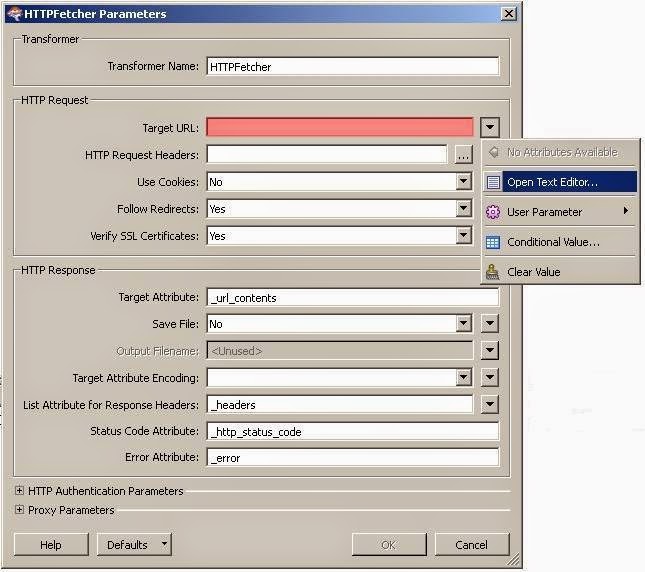The image size is (645, 572).
Task: Click the OK button
Action: point(389,544)
